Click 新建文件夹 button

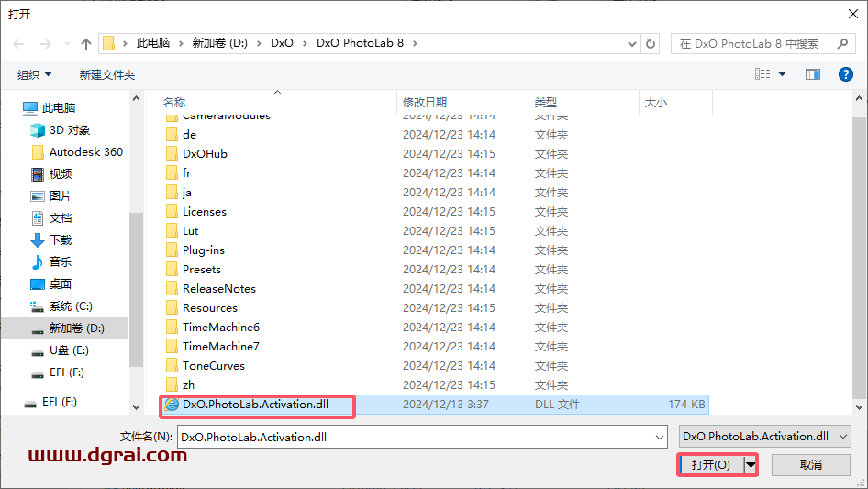point(106,74)
